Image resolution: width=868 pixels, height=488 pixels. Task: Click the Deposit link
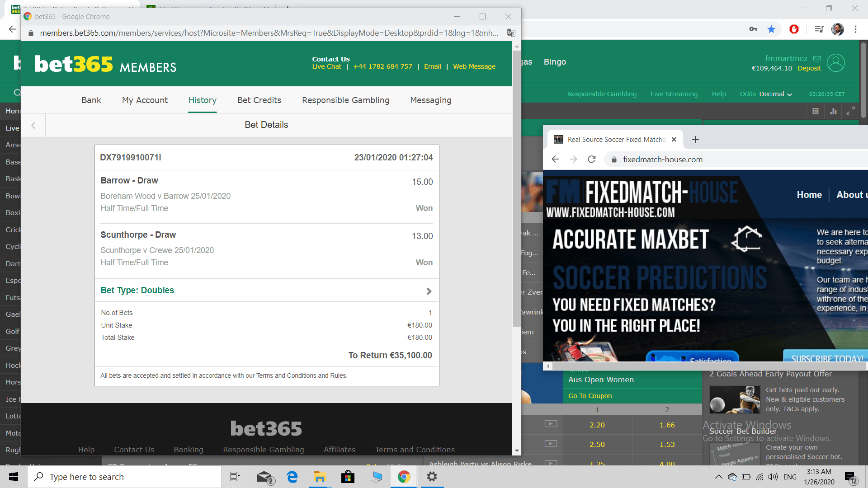click(809, 68)
